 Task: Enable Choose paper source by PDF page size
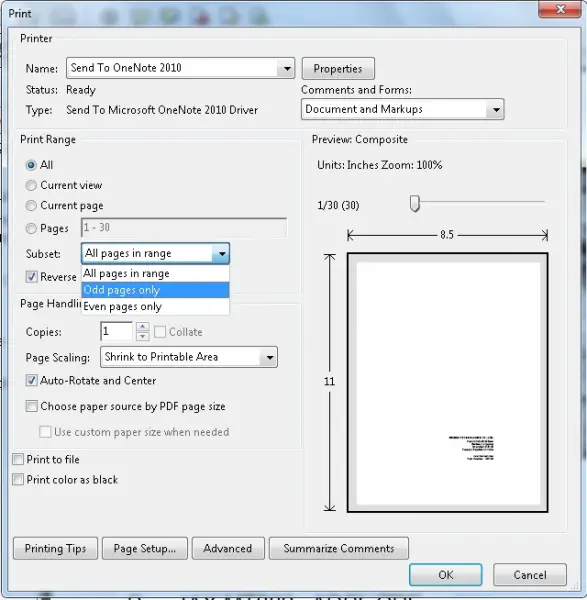pyautogui.click(x=32, y=406)
